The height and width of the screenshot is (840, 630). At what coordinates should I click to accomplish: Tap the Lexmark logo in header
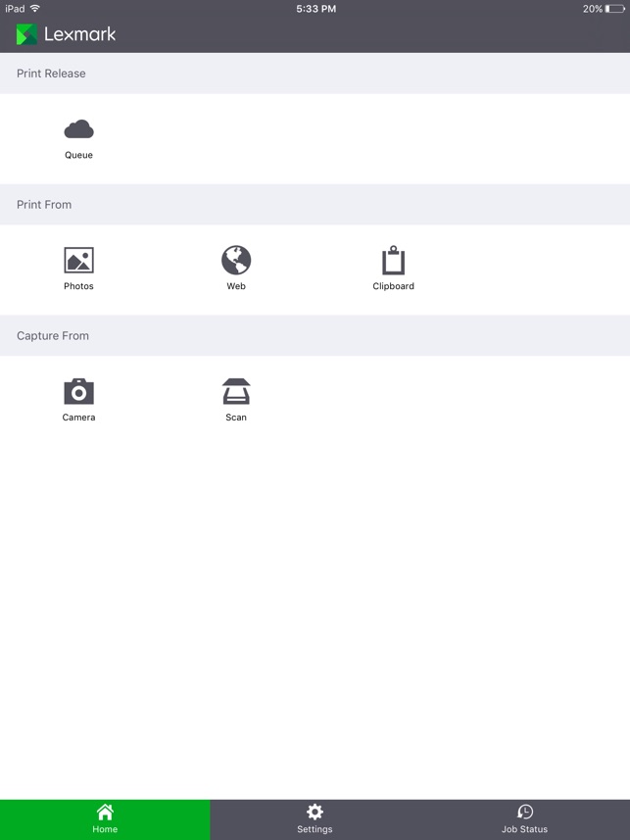(x=66, y=34)
